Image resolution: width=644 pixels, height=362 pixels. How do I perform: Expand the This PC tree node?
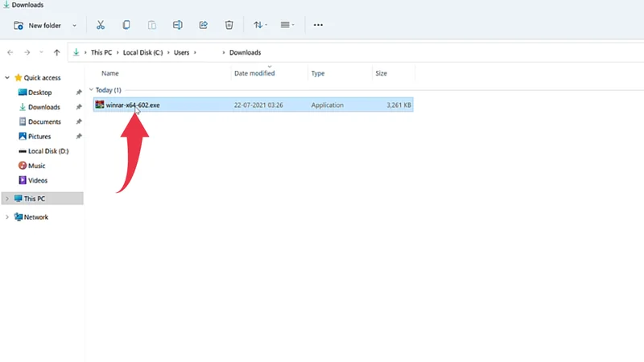tap(8, 198)
